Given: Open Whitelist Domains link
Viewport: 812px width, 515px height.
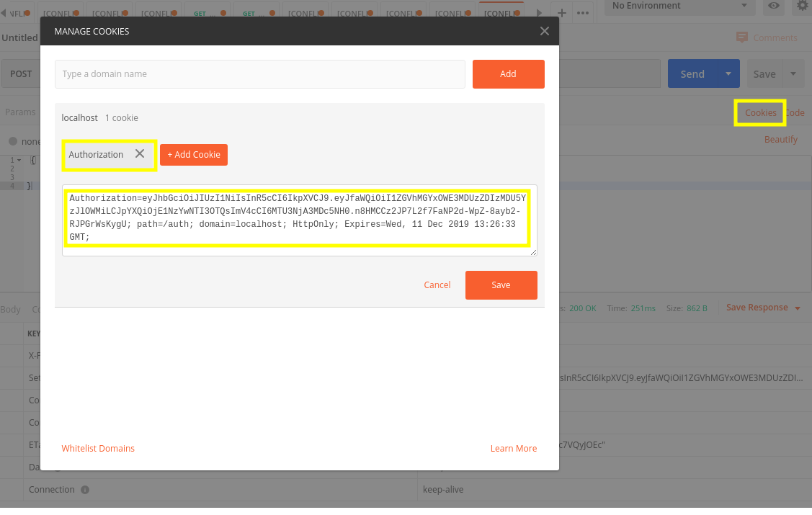Looking at the screenshot, I should tap(98, 449).
